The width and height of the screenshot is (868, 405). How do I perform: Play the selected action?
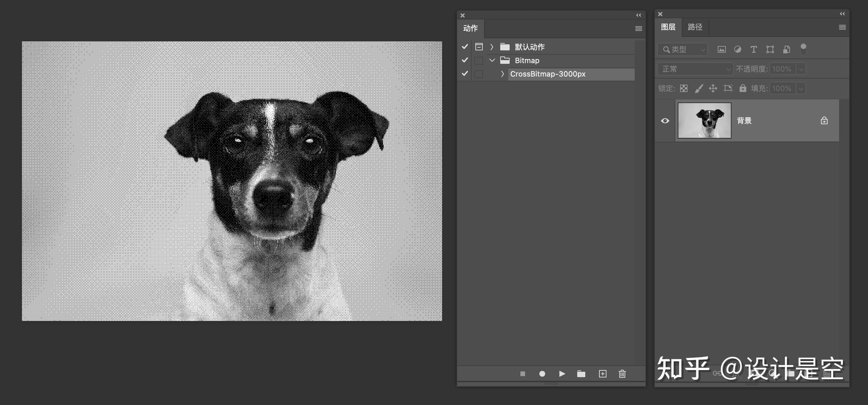coord(562,374)
